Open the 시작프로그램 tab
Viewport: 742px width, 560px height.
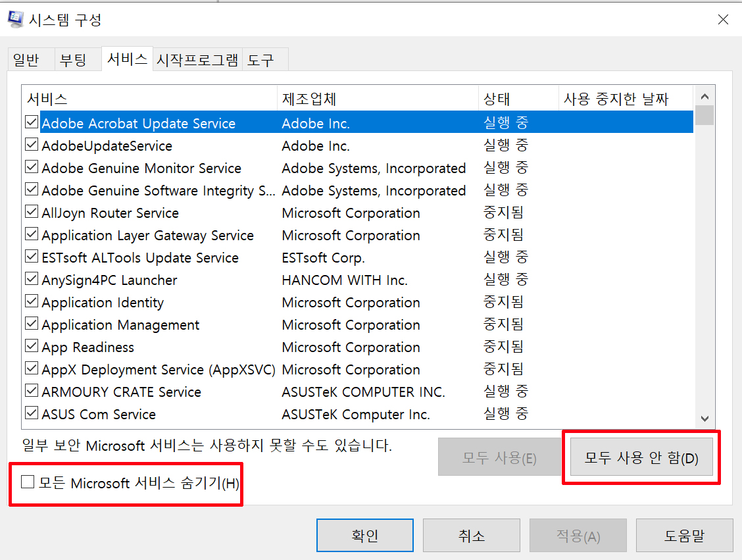pos(197,60)
